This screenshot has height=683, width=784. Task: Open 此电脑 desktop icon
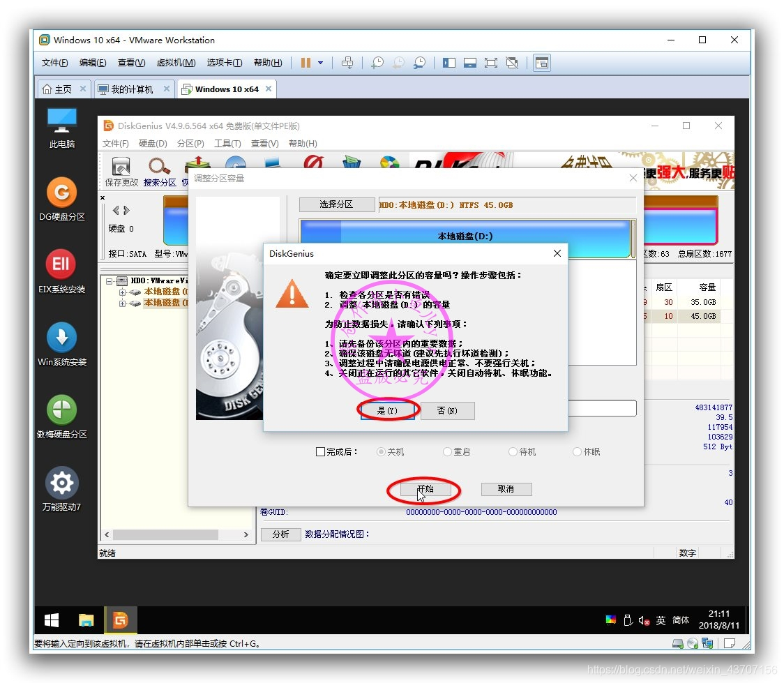61,128
